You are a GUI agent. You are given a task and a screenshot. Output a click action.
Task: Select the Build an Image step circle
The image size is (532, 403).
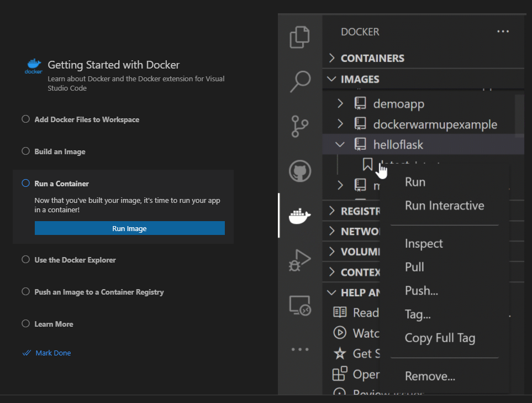point(25,151)
